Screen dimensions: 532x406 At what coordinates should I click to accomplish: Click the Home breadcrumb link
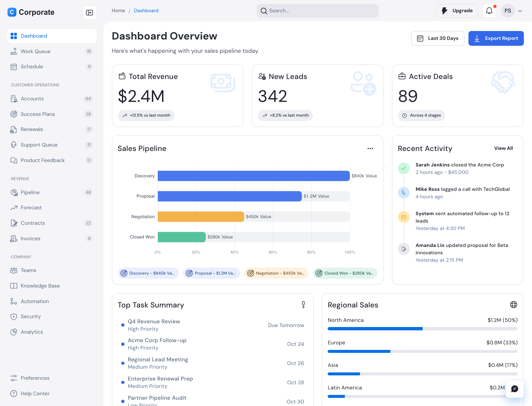click(x=118, y=11)
